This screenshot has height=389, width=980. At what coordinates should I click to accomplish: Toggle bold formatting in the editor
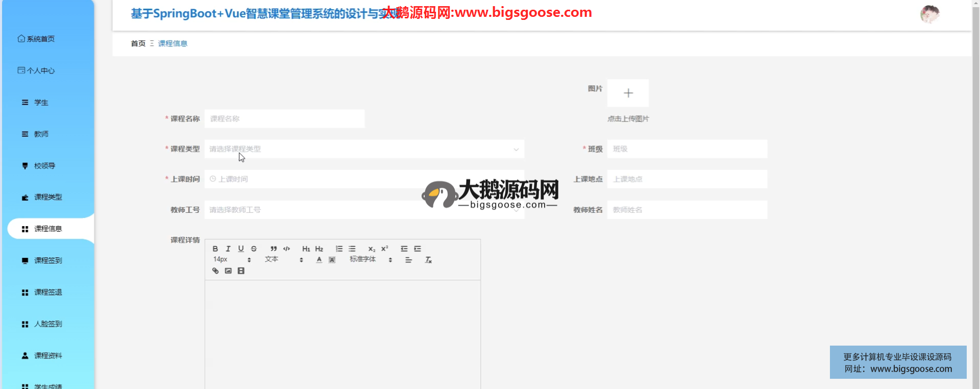(x=215, y=249)
